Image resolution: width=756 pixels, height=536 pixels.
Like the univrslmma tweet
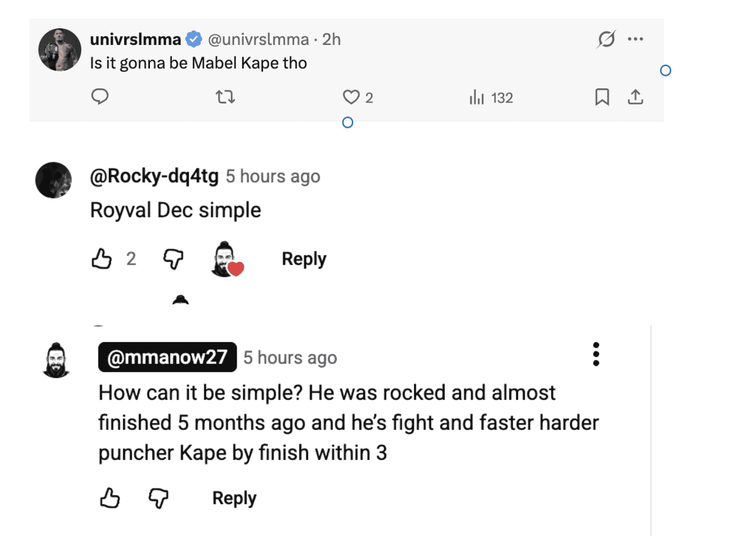tap(351, 97)
